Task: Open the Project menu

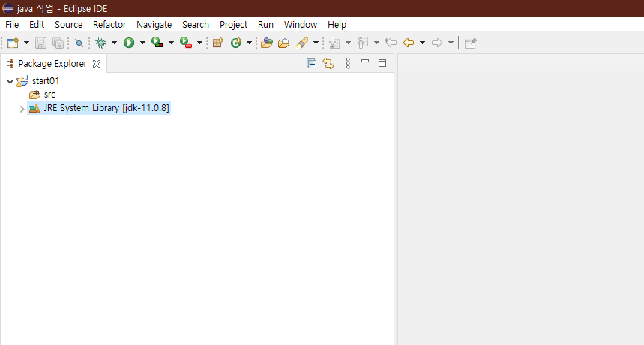Action: (x=233, y=24)
